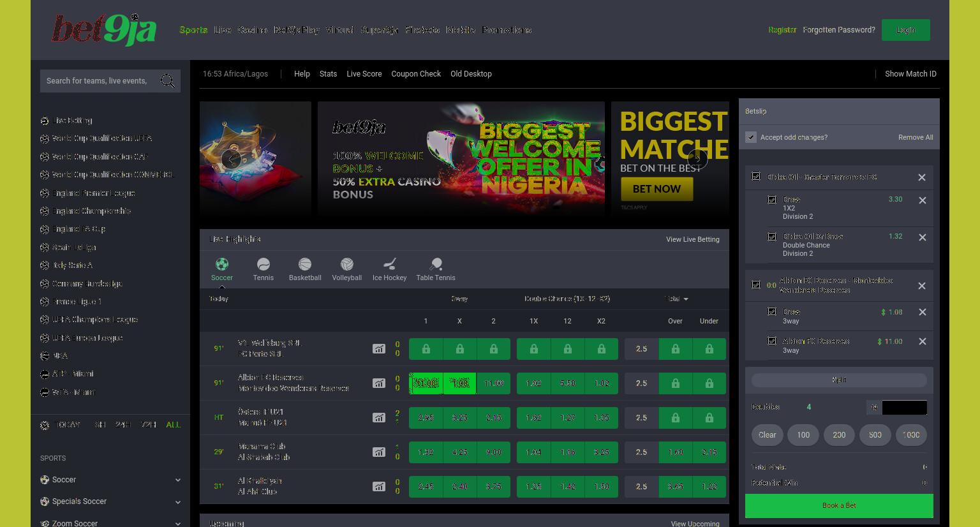Click the stake amount input field
980x527 pixels.
905,407
